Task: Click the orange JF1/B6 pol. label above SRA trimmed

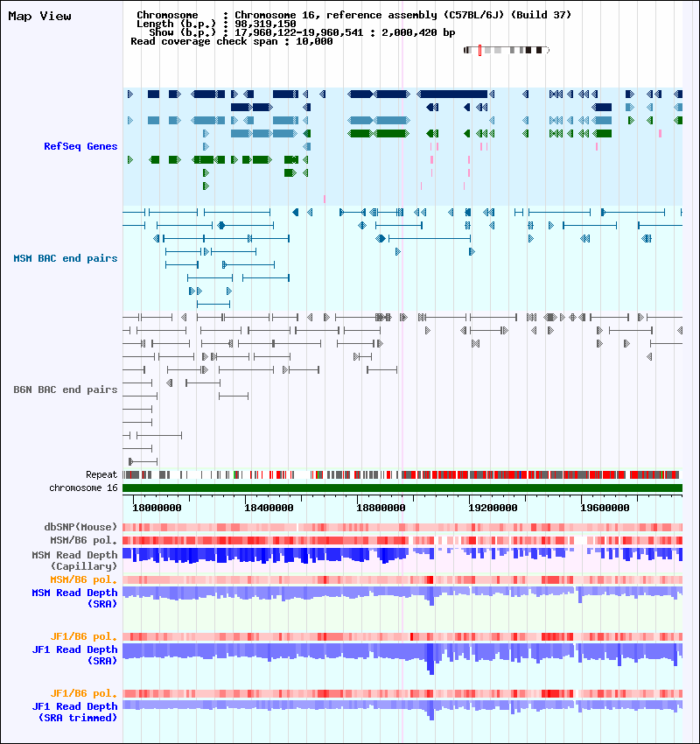Action: click(84, 693)
